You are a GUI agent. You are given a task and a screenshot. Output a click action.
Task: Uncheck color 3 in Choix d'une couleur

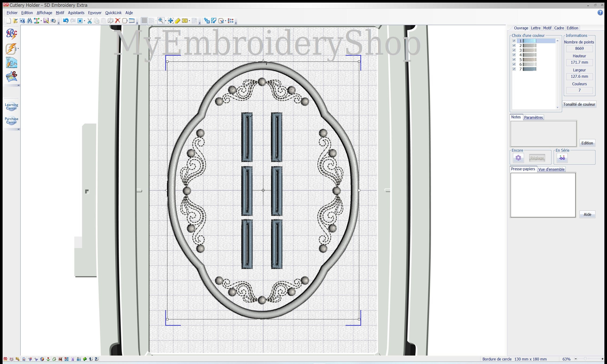pyautogui.click(x=514, y=50)
